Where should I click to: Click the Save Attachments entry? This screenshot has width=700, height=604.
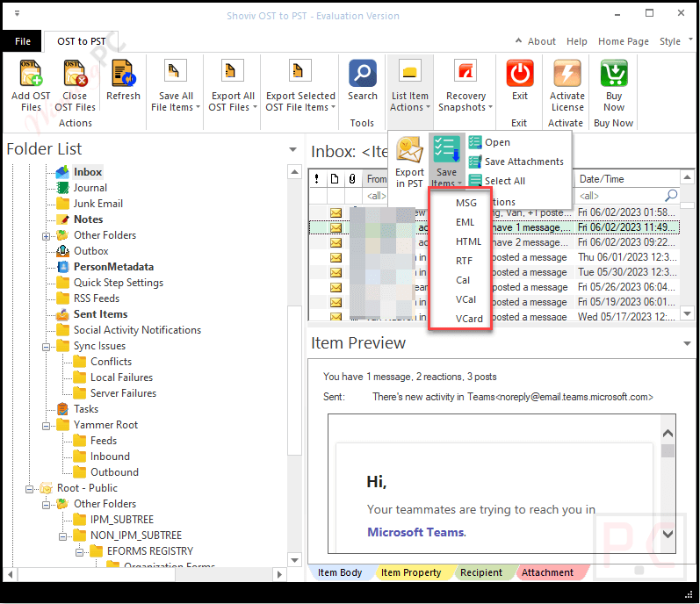pos(517,162)
